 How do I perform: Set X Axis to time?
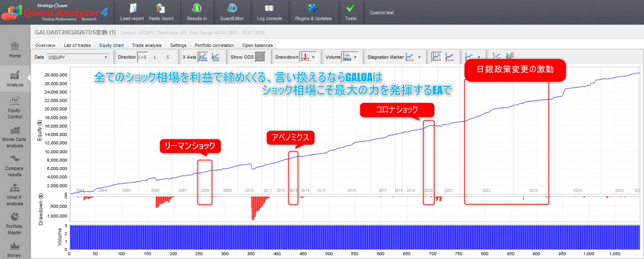point(216,57)
